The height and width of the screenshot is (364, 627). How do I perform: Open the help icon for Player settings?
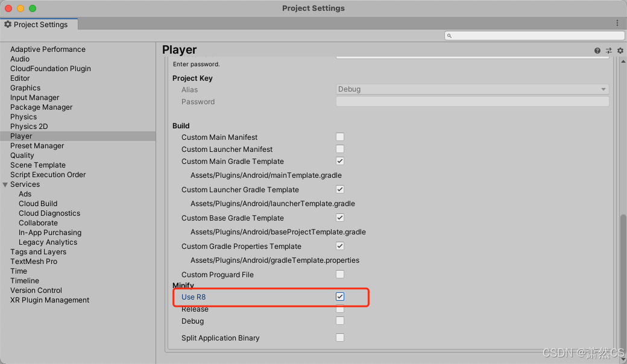(597, 51)
